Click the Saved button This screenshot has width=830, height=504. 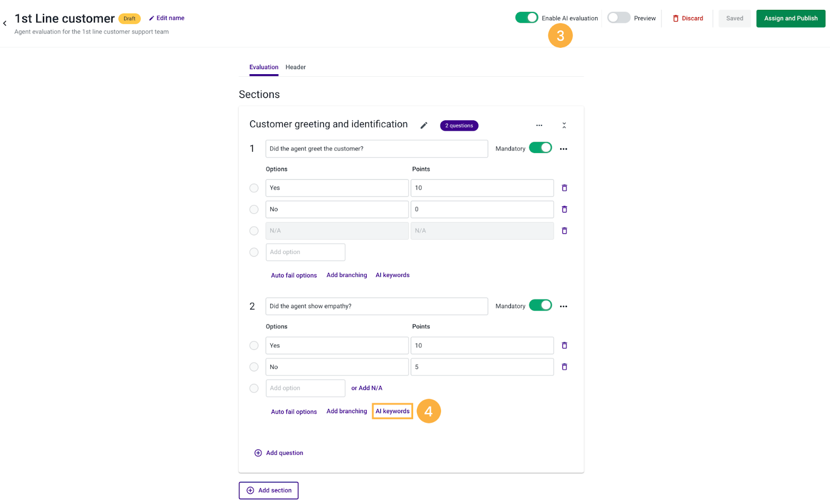(735, 18)
